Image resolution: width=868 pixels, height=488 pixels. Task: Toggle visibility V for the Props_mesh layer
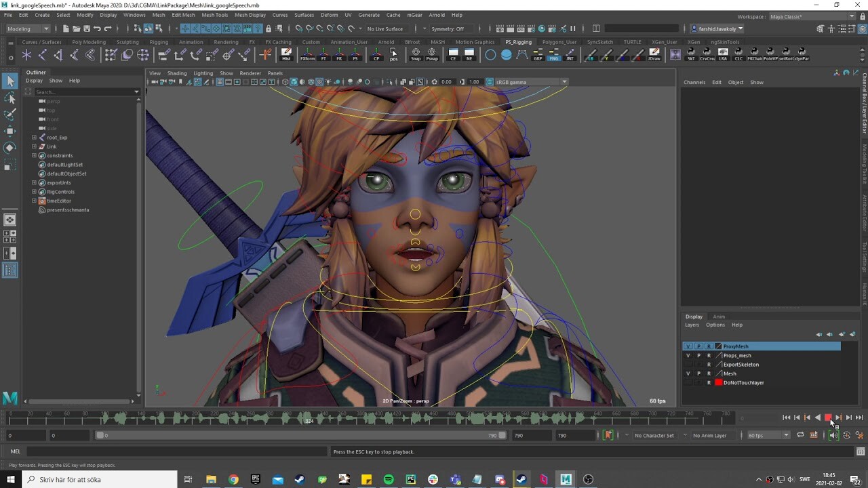click(x=688, y=356)
